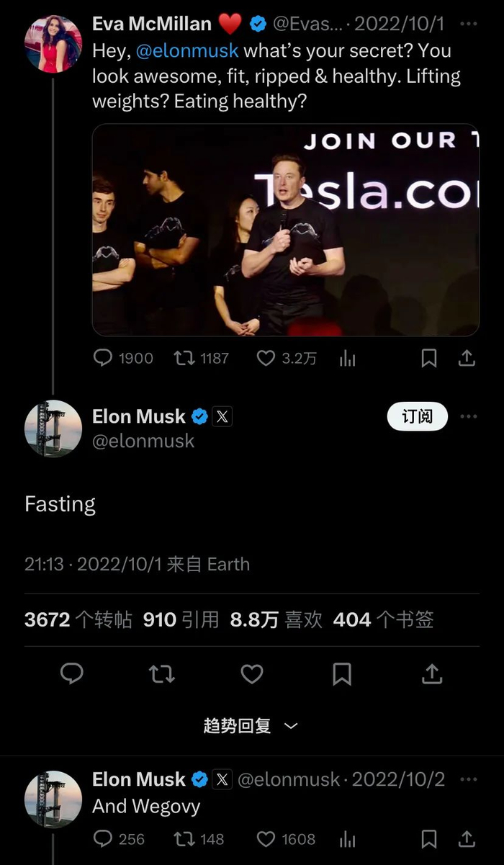Reply to Eva's tweet with 1900 comments

124,358
